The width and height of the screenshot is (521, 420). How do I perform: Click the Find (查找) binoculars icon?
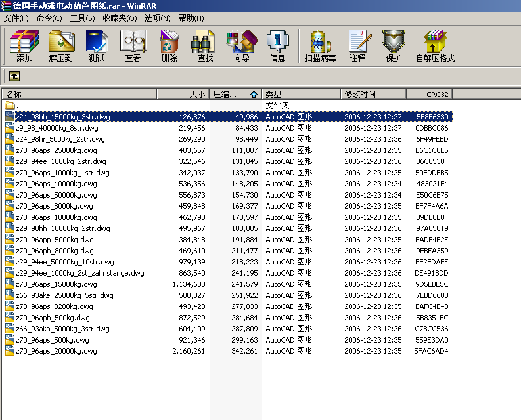(x=203, y=41)
